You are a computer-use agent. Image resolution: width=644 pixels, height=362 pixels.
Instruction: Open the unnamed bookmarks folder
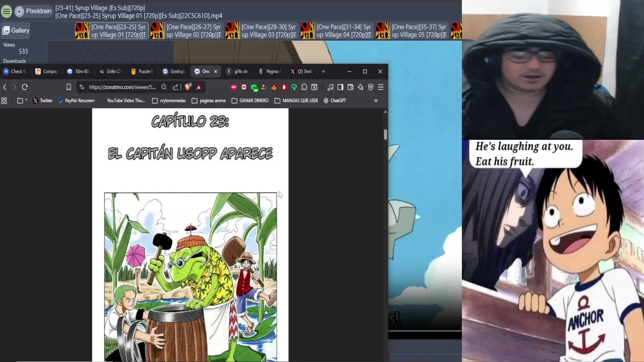pos(22,101)
